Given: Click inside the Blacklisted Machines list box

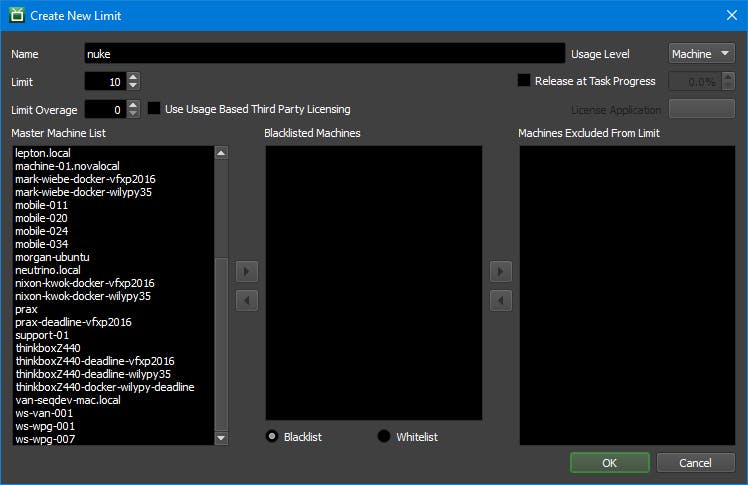Looking at the screenshot, I should (374, 283).
